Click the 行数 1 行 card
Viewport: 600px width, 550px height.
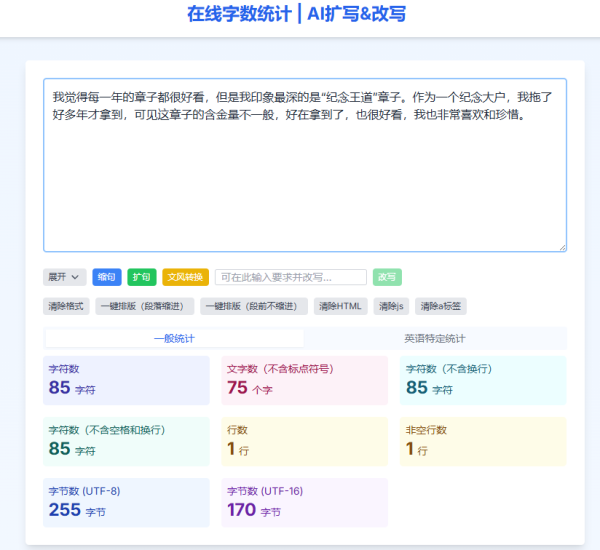coord(305,442)
